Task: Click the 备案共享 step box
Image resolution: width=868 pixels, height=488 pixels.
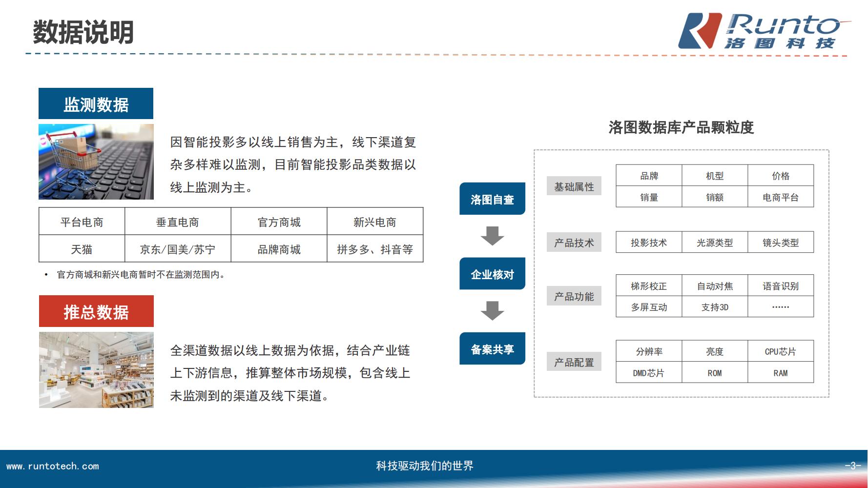Action: tap(492, 348)
